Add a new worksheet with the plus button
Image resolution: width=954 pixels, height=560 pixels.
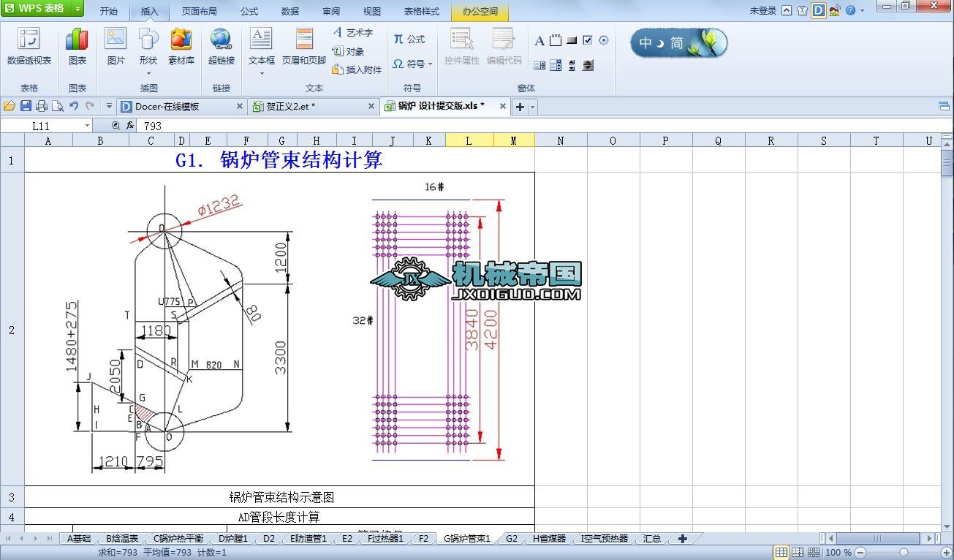(x=683, y=538)
